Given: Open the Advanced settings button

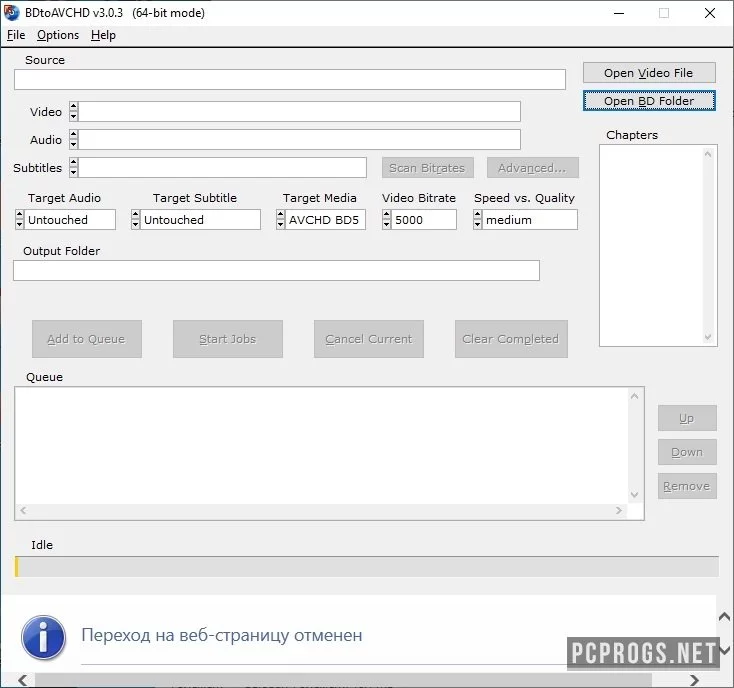Looking at the screenshot, I should pyautogui.click(x=533, y=168).
